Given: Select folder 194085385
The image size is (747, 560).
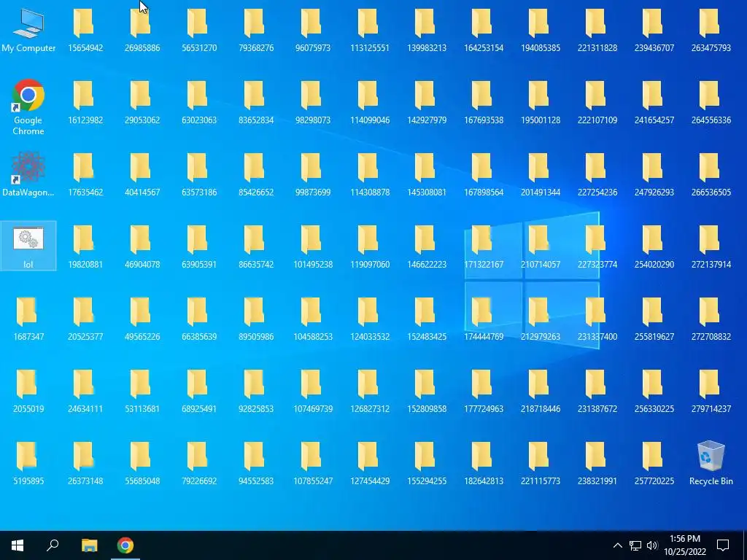Looking at the screenshot, I should pyautogui.click(x=541, y=29).
